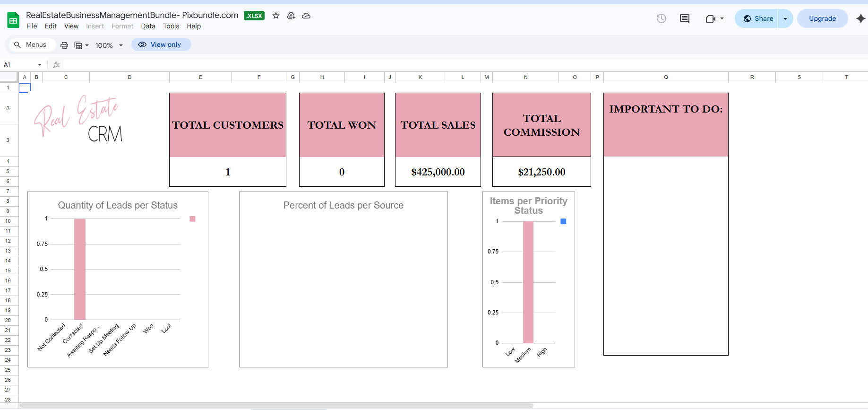The image size is (868, 410).
Task: Click the .XLSX file format badge
Action: [254, 16]
